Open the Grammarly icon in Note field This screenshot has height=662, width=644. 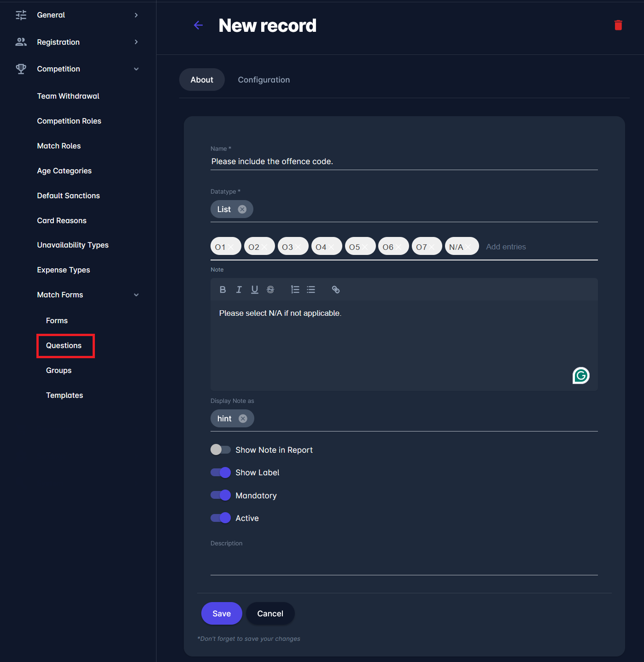click(581, 376)
